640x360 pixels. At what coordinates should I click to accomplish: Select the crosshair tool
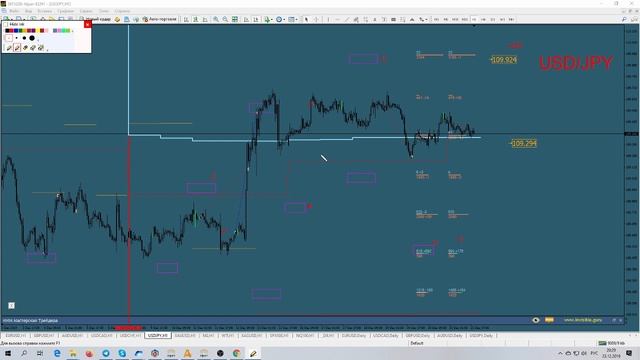click(x=316, y=19)
